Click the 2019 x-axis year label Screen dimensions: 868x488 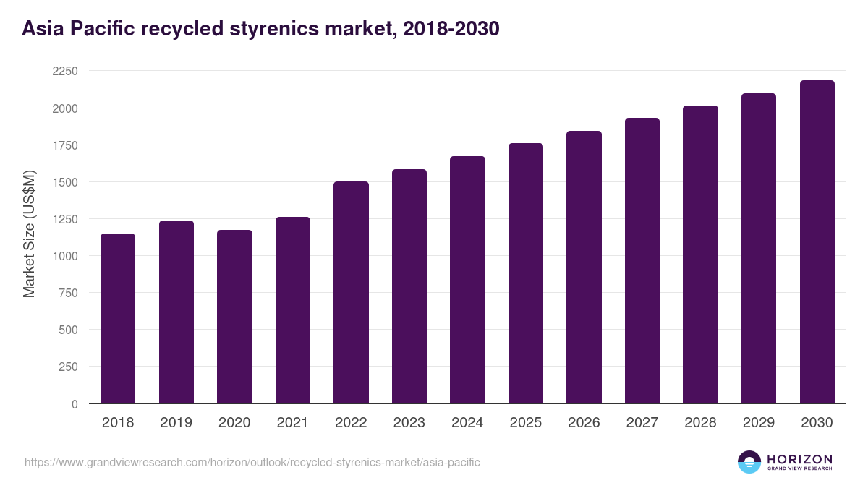(176, 423)
